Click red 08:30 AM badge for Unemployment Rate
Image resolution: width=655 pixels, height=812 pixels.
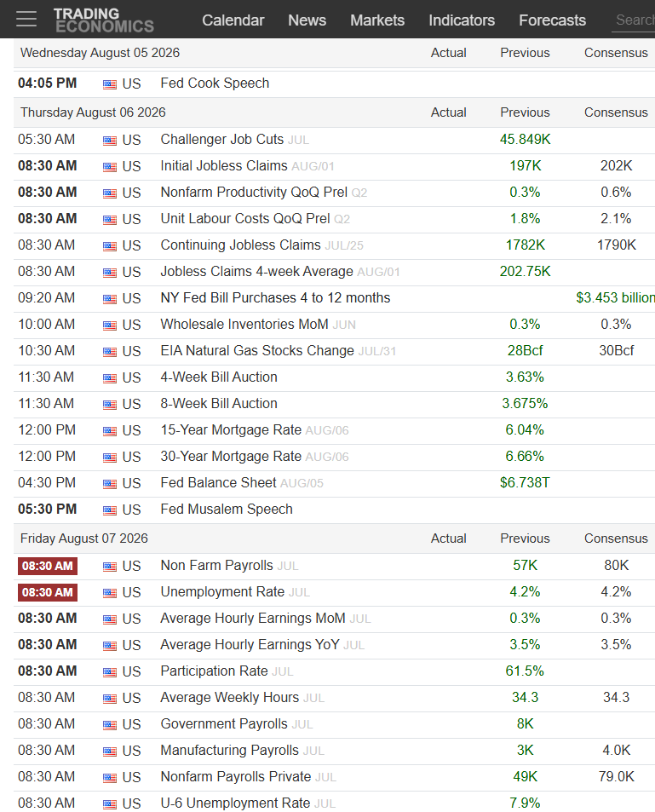[48, 592]
